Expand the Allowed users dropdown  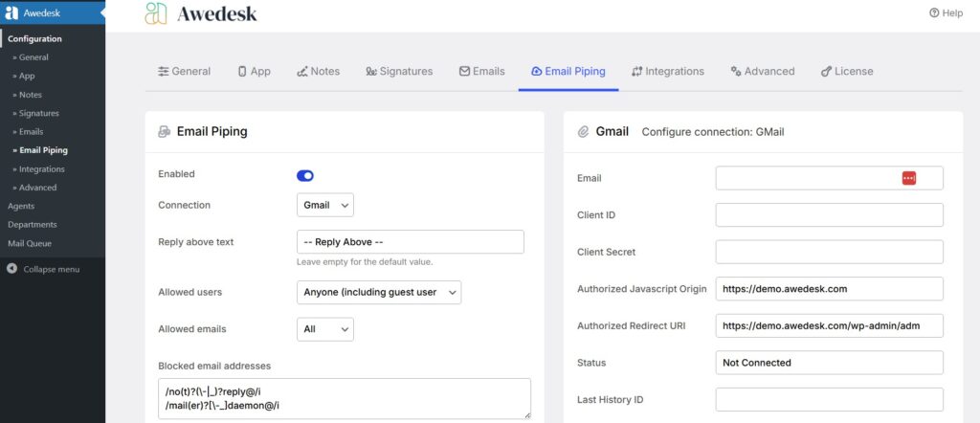tap(379, 292)
